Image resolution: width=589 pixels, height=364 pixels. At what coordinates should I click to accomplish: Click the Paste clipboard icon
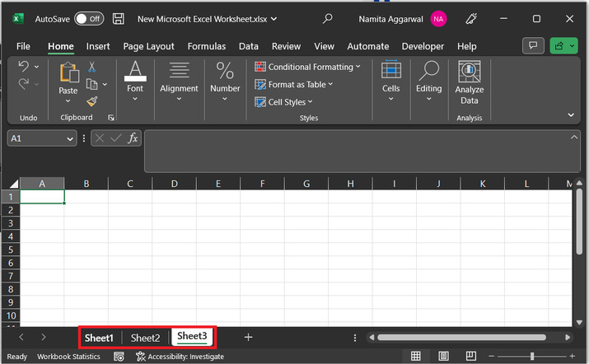[x=69, y=72]
